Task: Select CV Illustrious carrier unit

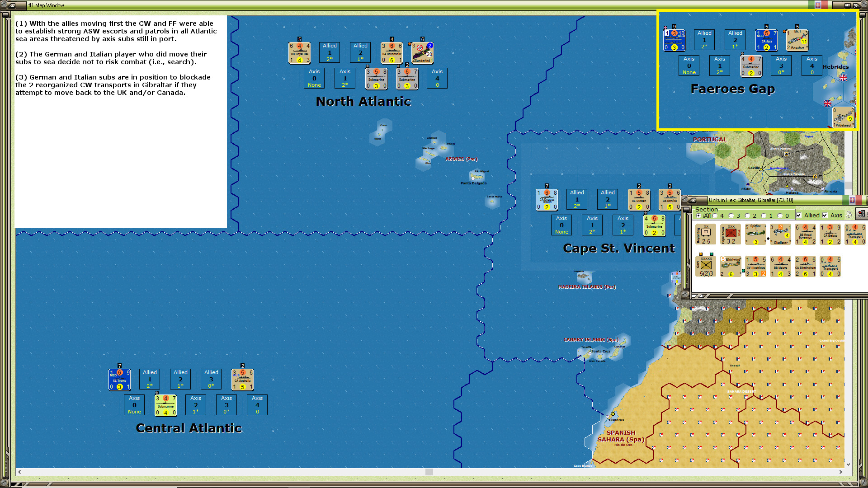Action: (x=755, y=266)
